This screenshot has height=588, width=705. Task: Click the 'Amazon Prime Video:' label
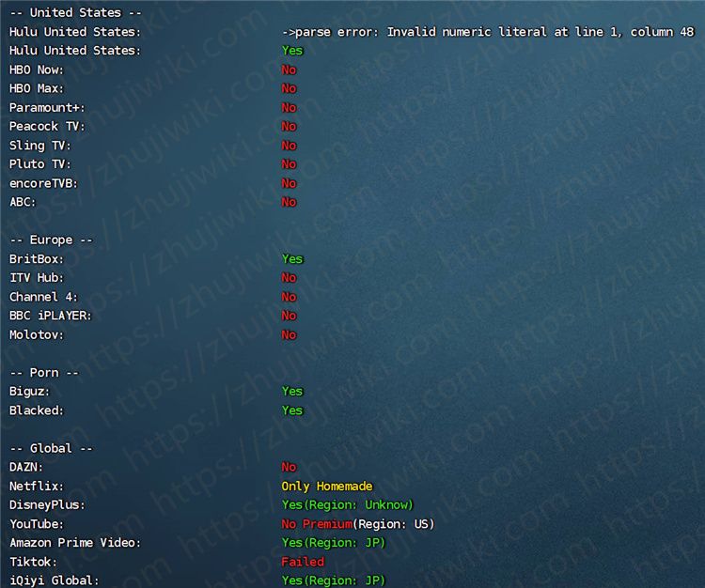coord(75,543)
